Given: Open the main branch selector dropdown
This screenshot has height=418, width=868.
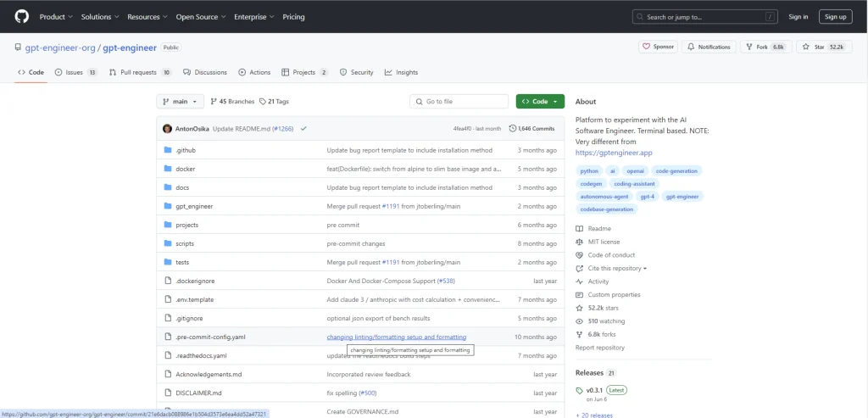Looking at the screenshot, I should (x=180, y=101).
